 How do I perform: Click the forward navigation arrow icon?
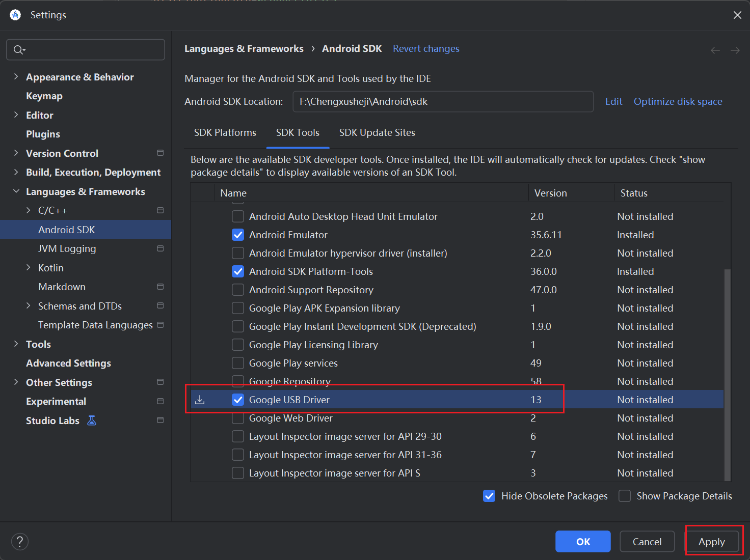(x=735, y=50)
